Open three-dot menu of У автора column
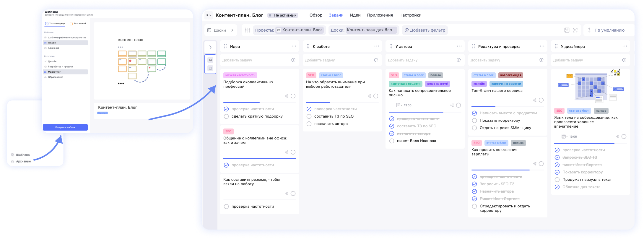 point(459,46)
